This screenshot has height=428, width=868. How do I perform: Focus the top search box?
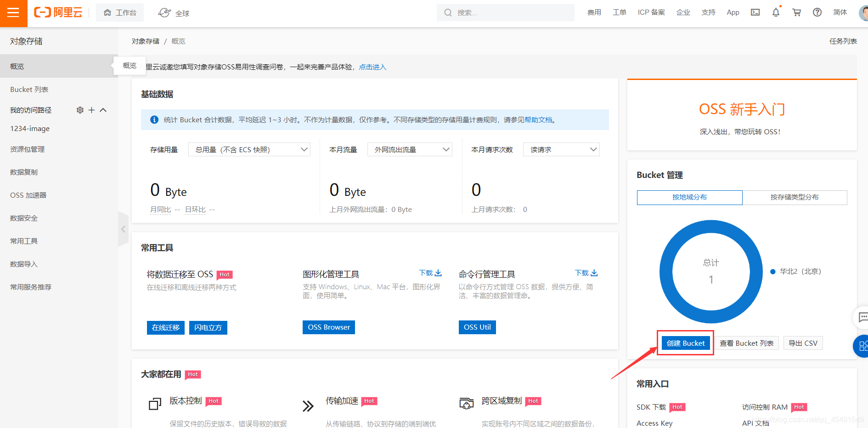pyautogui.click(x=506, y=12)
